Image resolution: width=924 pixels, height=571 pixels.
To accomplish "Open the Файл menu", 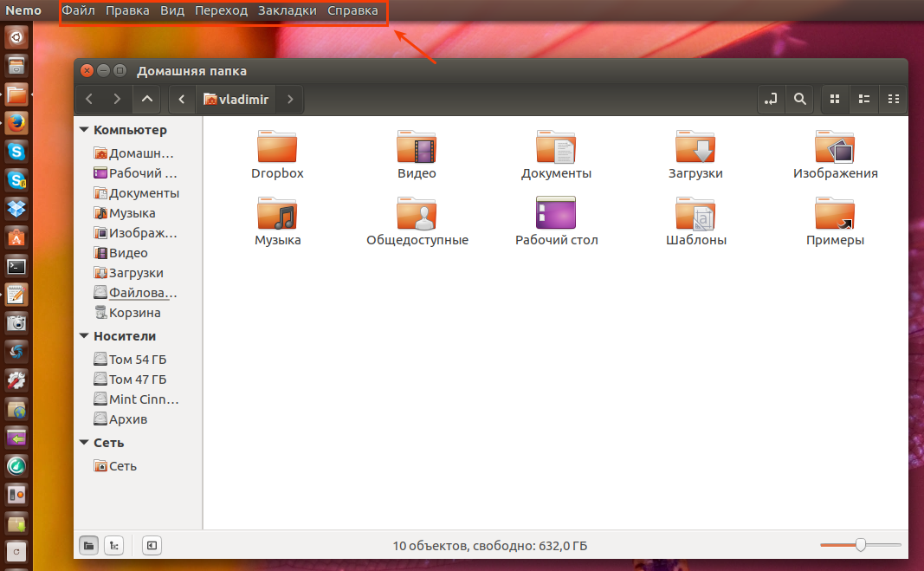I will pyautogui.click(x=79, y=10).
